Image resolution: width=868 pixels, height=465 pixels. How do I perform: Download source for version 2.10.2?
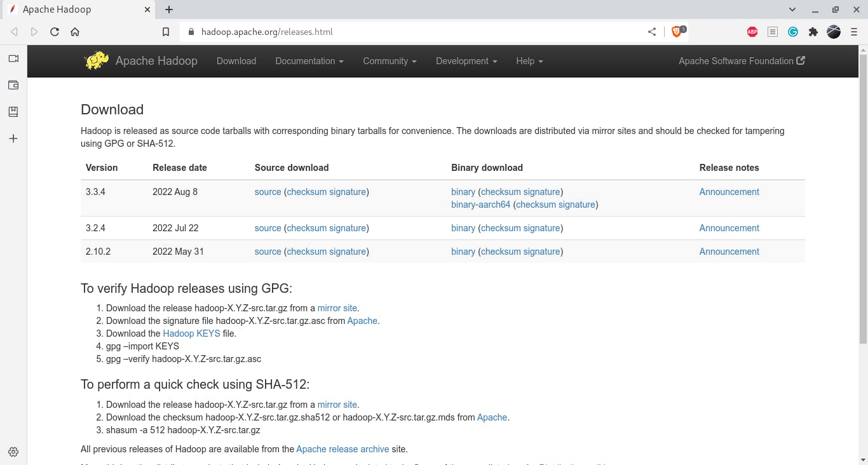268,252
